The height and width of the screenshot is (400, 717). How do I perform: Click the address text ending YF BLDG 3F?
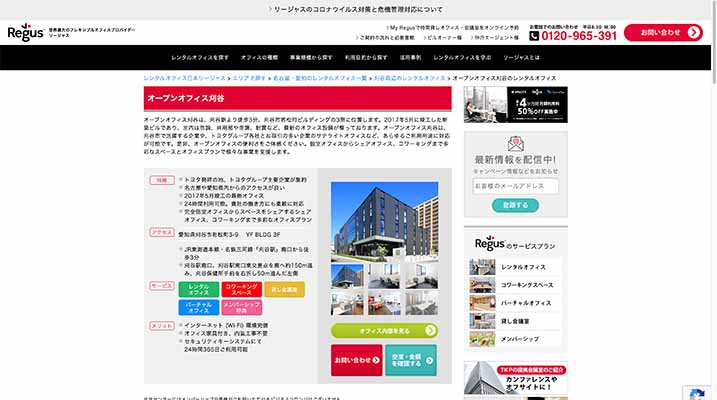pos(229,235)
